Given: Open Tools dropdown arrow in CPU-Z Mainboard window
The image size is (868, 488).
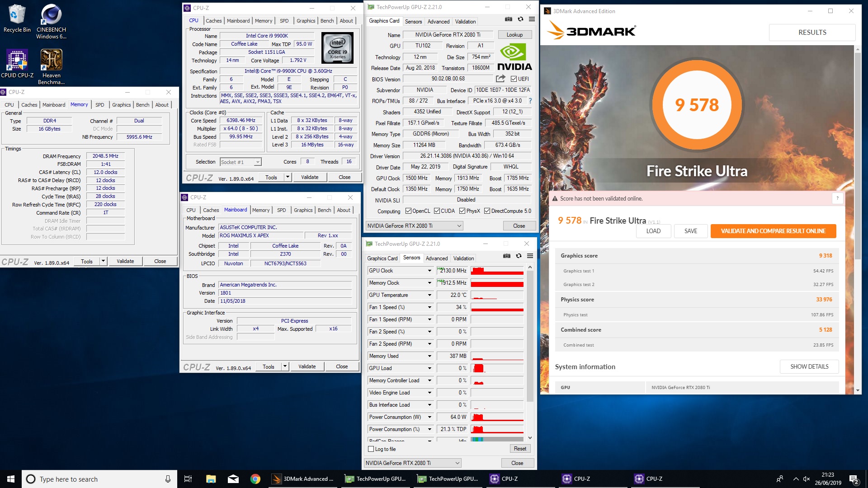Looking at the screenshot, I should point(285,367).
